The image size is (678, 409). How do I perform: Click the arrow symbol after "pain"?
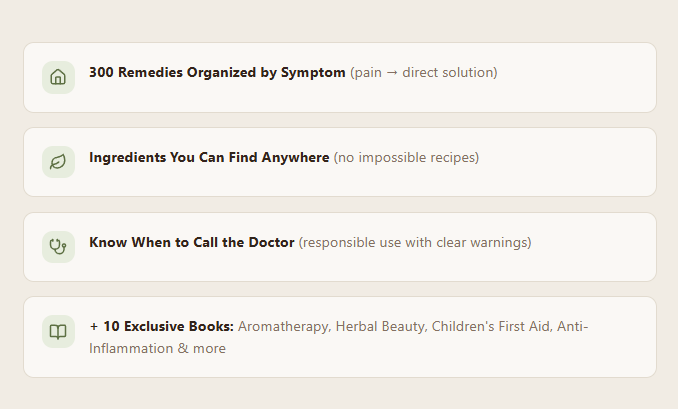[x=395, y=73]
